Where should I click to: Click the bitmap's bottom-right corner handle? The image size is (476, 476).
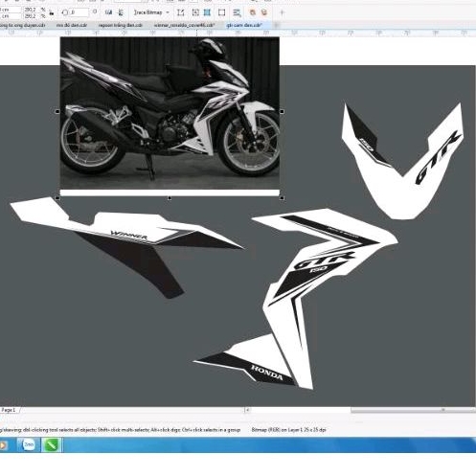(282, 198)
